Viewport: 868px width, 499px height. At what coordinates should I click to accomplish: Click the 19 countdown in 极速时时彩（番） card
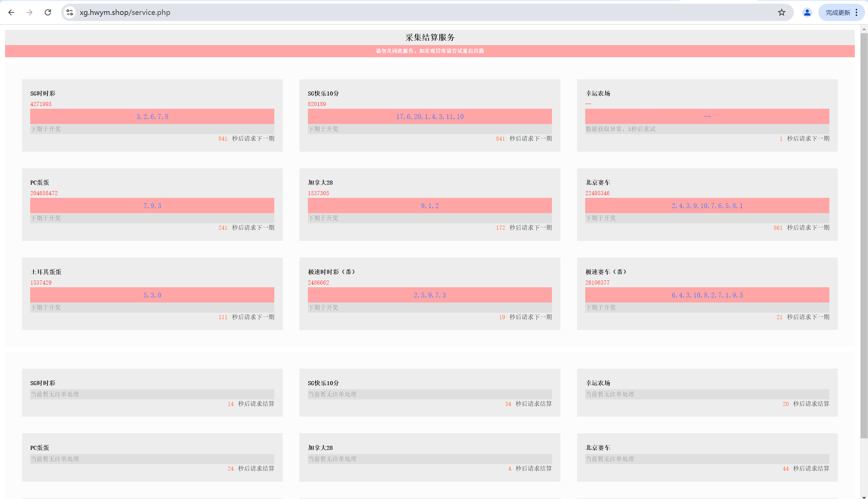[502, 317]
